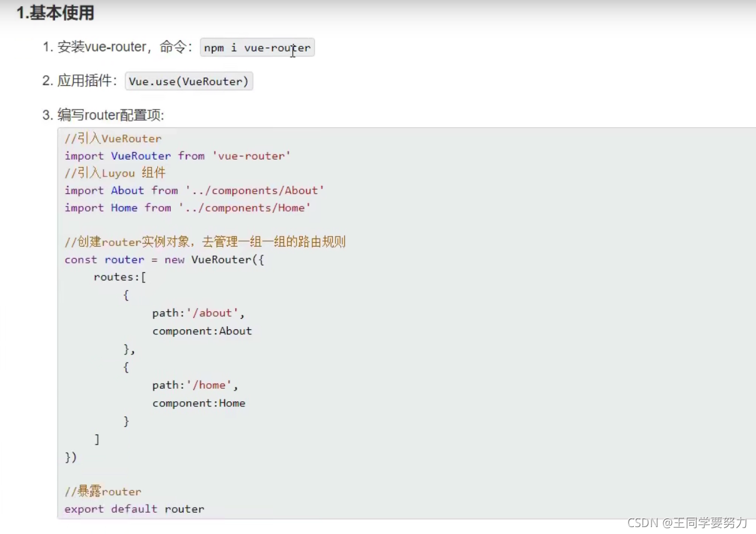The height and width of the screenshot is (534, 756).
Task: Click the line importing VueRouter from 'vue-router'
Action: pyautogui.click(x=178, y=156)
